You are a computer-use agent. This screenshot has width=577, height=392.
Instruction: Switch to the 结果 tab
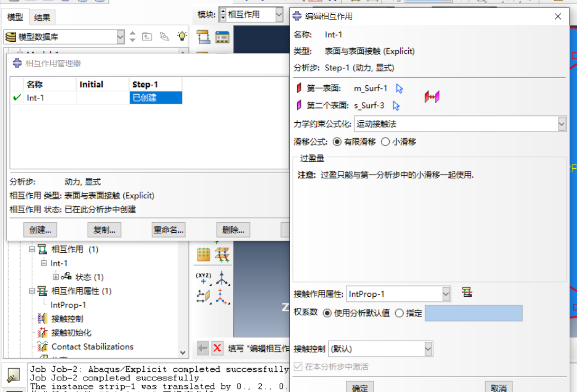click(x=42, y=17)
